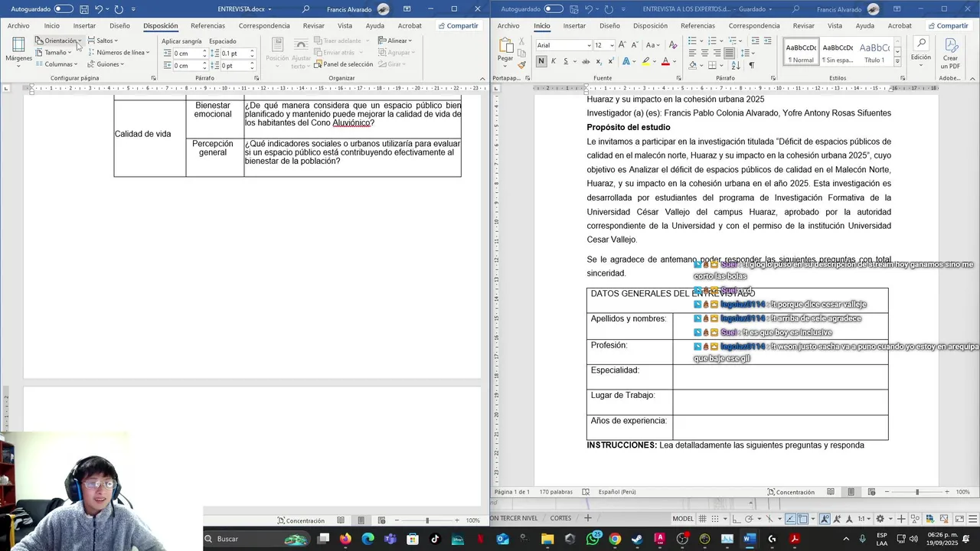Viewport: 980px width, 551px height.
Task: Apply subscript formatting in right window
Action: coord(599,61)
